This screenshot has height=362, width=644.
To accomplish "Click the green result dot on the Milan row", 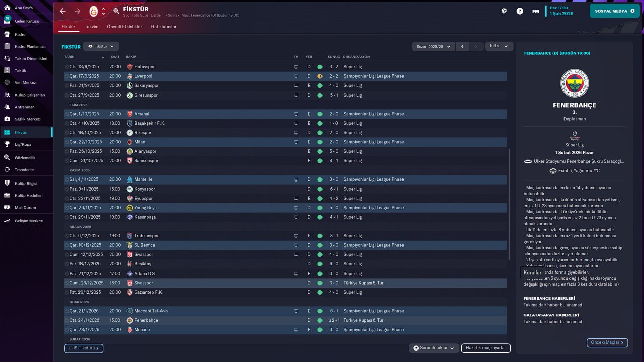I will point(320,142).
